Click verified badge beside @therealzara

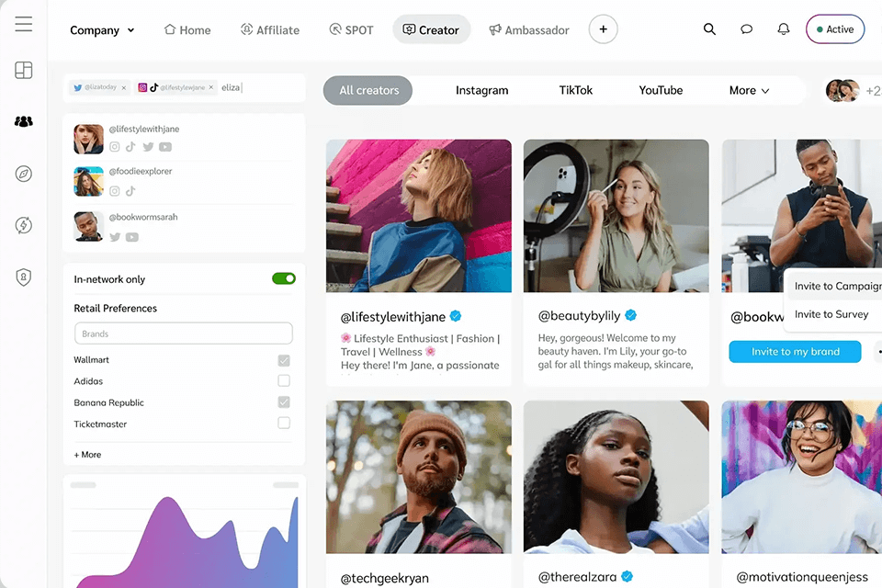tap(628, 576)
